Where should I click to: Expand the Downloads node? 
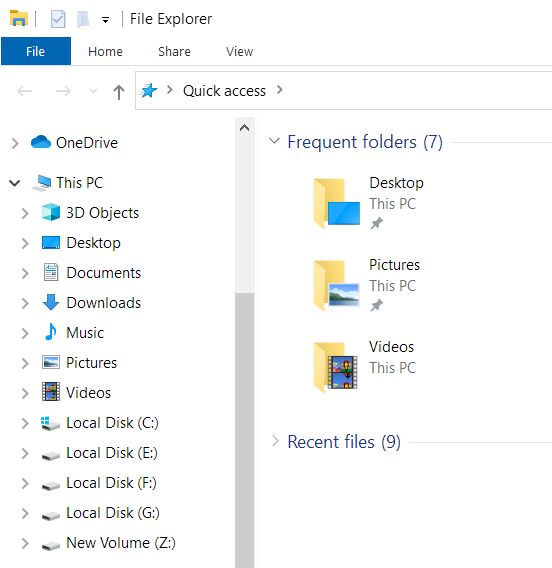point(25,304)
